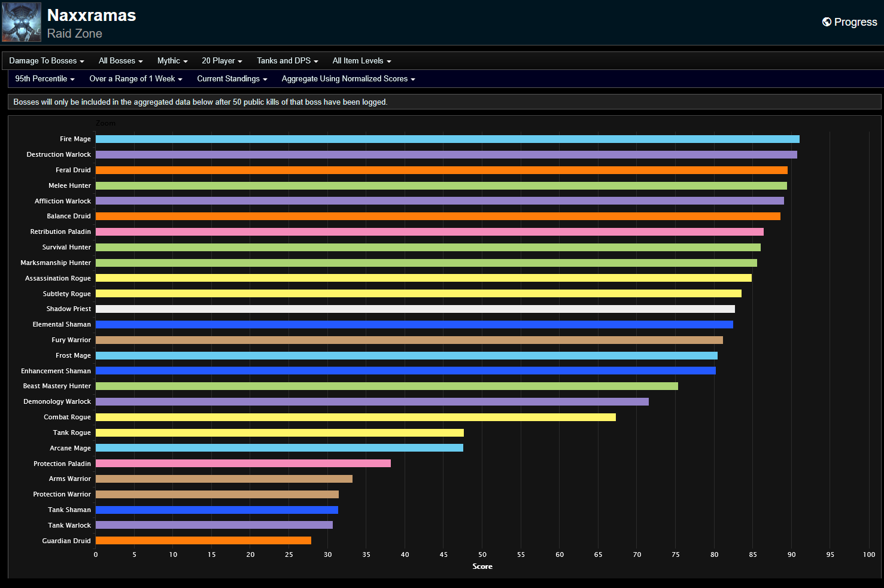Image resolution: width=884 pixels, height=588 pixels.
Task: Click the Naxxramas raid zone thumbnail image
Action: [x=22, y=22]
